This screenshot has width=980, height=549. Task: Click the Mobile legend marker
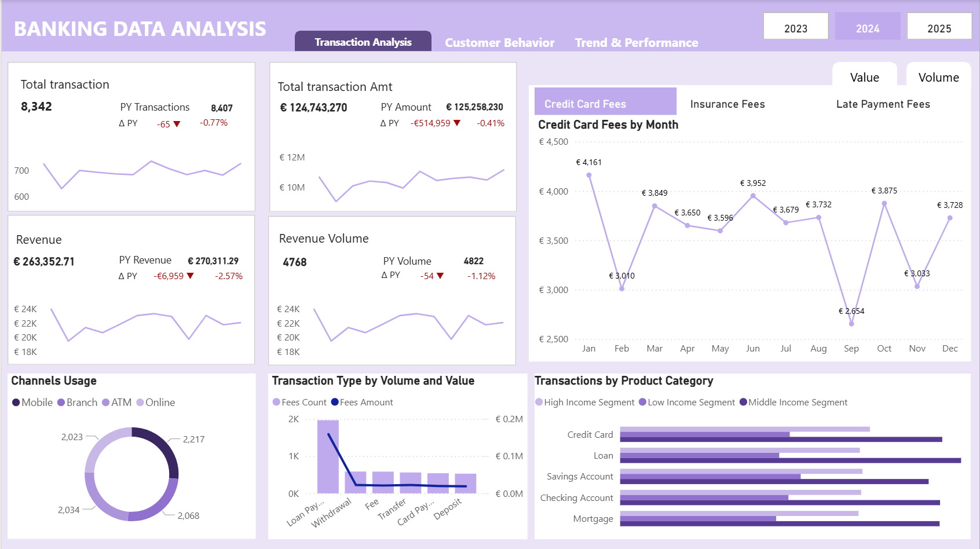coord(16,402)
